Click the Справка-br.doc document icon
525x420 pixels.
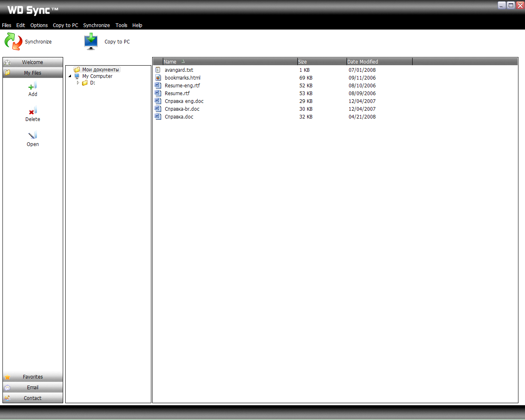158,109
